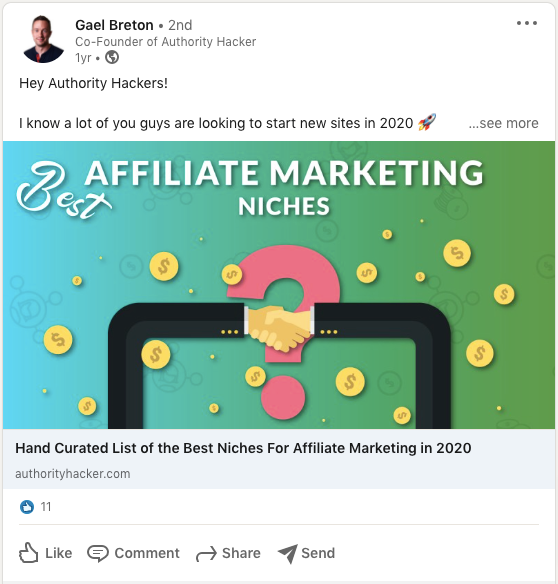
Task: View the 11 reactions count
Action: [46, 507]
